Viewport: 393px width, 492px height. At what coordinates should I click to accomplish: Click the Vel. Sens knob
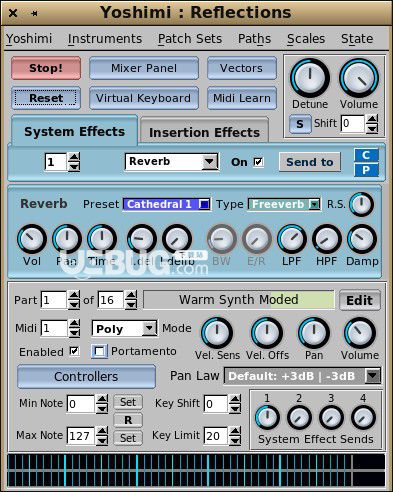217,333
